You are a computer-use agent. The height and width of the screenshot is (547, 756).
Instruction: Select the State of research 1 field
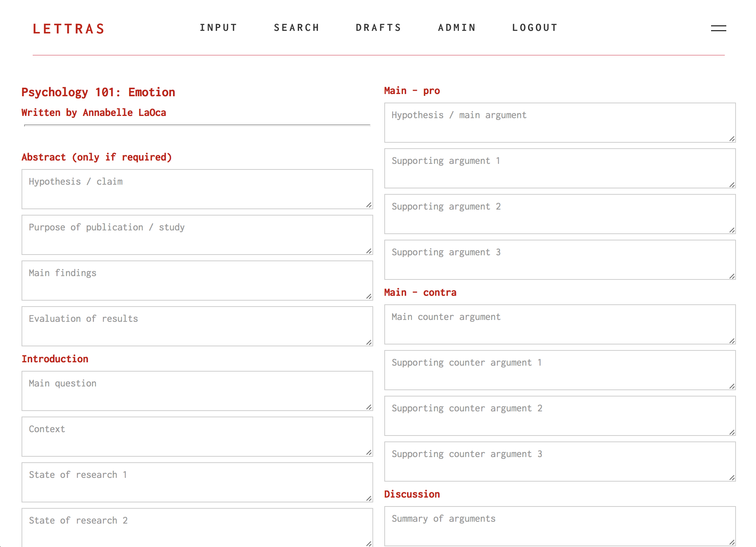click(197, 482)
